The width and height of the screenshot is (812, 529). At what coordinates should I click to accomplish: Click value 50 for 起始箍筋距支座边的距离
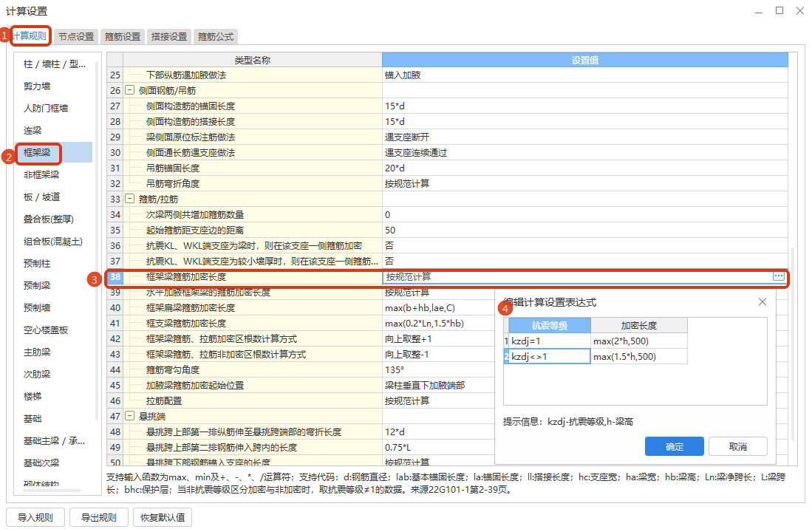pyautogui.click(x=585, y=231)
